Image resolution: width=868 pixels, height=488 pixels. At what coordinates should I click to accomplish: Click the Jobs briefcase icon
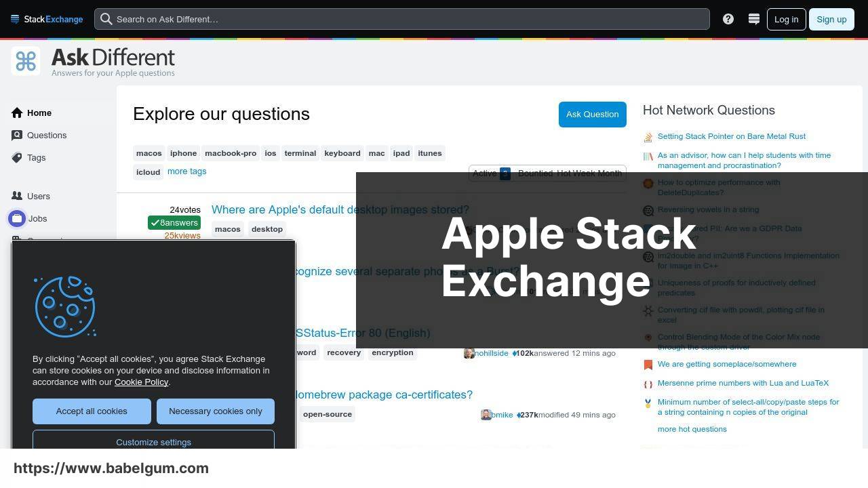pyautogui.click(x=17, y=218)
